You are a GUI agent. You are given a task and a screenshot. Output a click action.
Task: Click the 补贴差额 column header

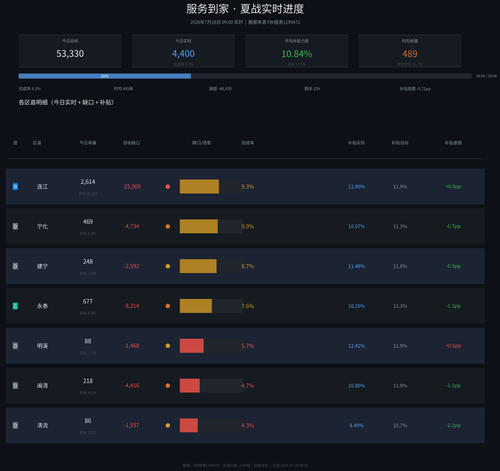coord(453,143)
